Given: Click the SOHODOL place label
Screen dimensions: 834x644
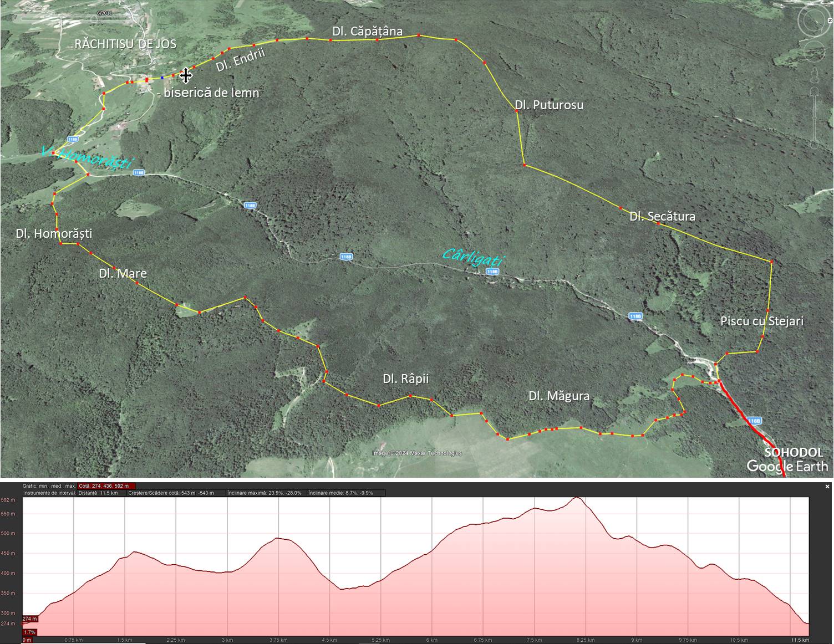Looking at the screenshot, I should (794, 452).
